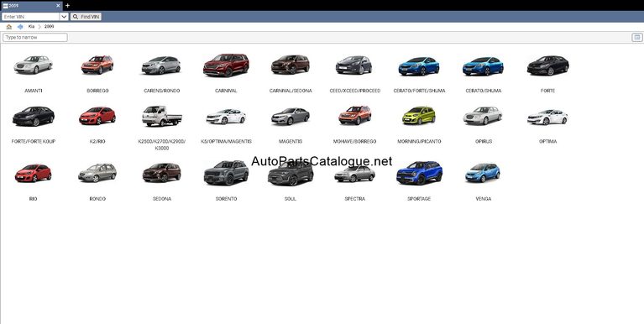Click the BORREGO label text

[97, 91]
